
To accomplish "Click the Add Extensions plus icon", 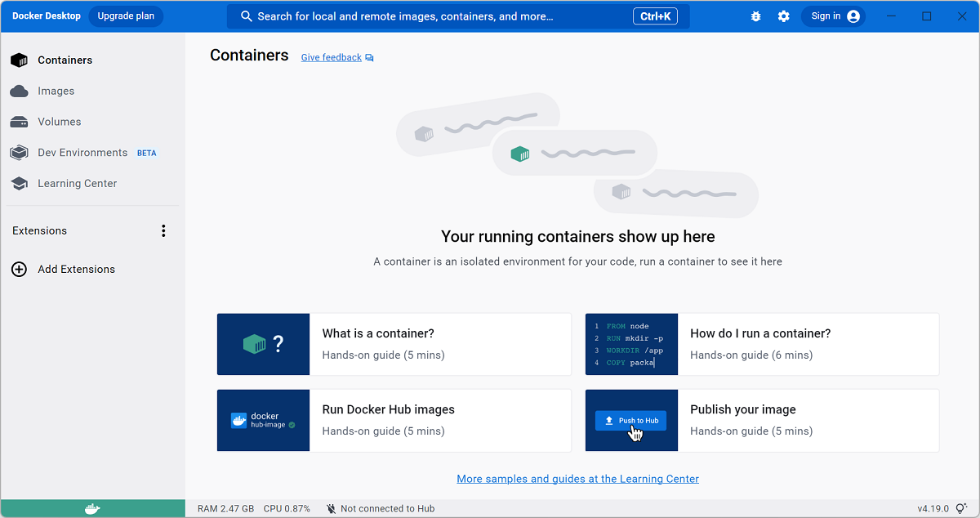I will click(19, 269).
